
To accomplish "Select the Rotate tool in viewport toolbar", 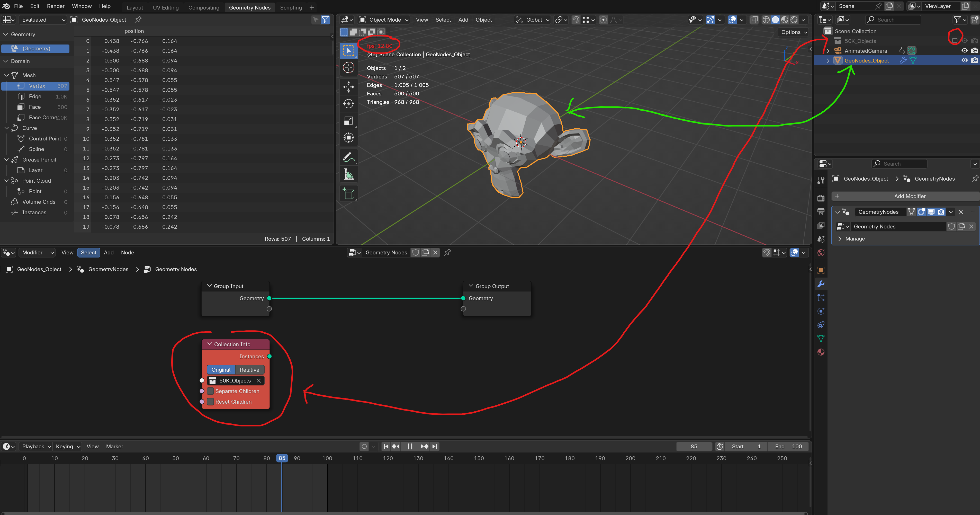I will click(x=348, y=104).
